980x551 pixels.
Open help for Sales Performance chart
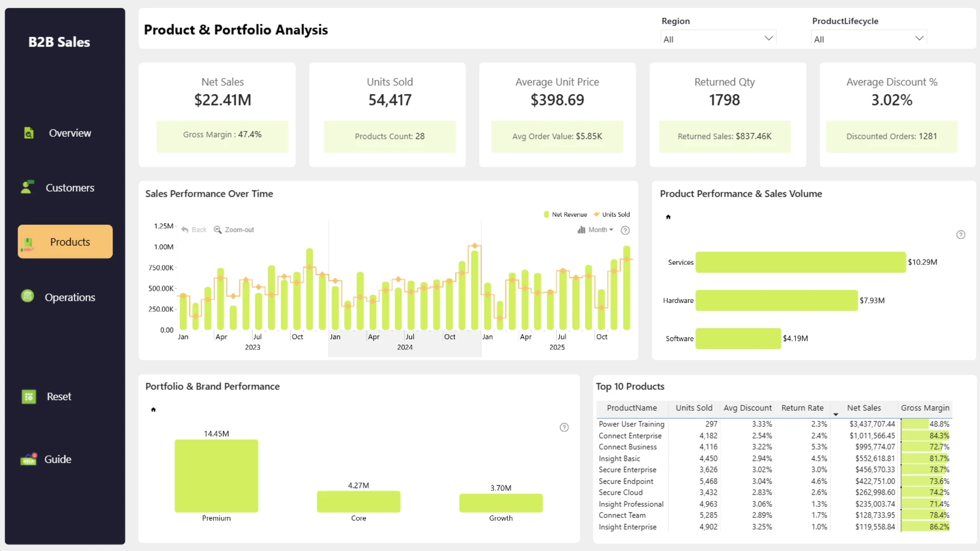pyautogui.click(x=625, y=231)
